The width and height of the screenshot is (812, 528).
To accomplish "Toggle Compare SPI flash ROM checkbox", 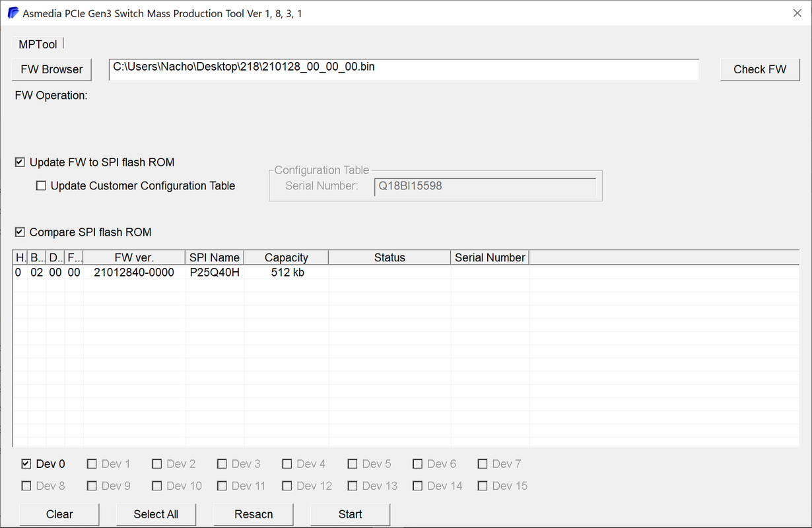I will (20, 232).
